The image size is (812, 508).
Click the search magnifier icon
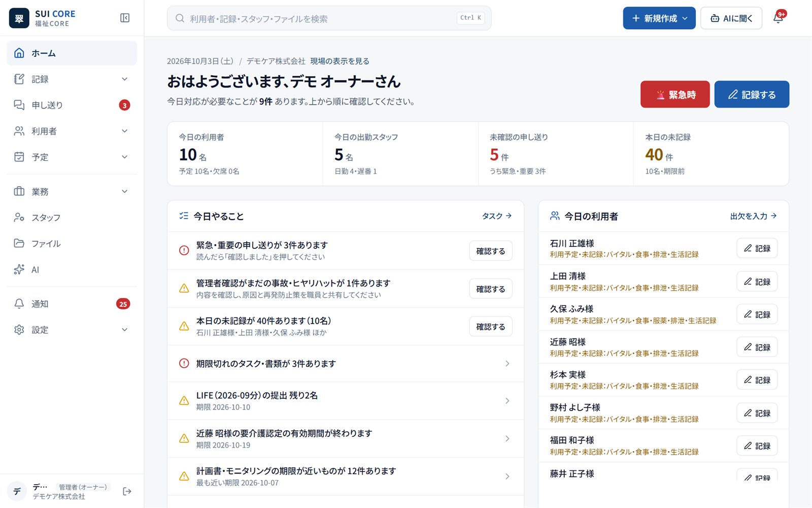coord(180,18)
